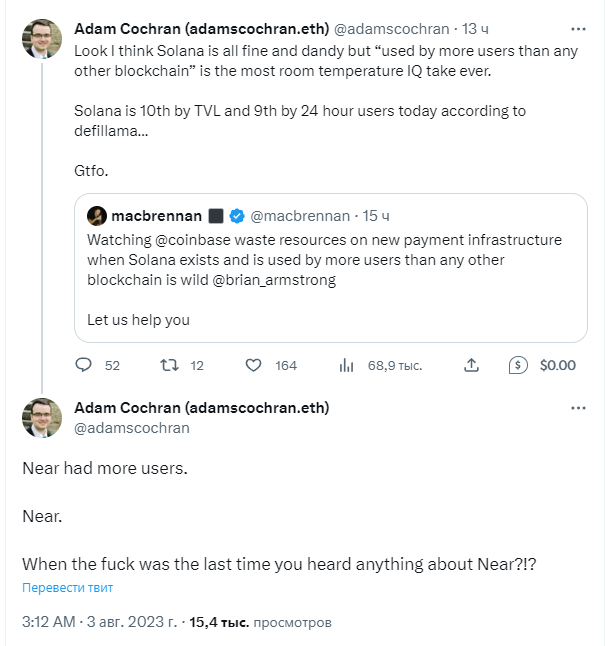Open the three-dot menu on top tweet
605x646 pixels.
[x=578, y=29]
